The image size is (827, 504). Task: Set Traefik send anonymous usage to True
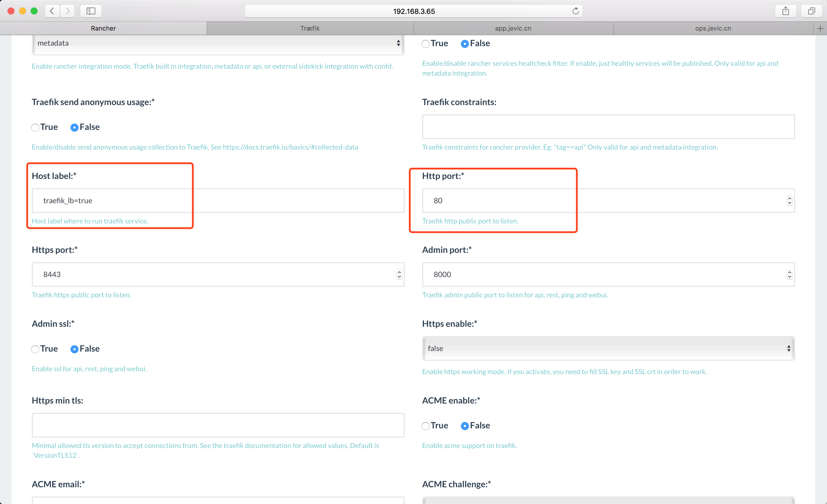pyautogui.click(x=35, y=128)
